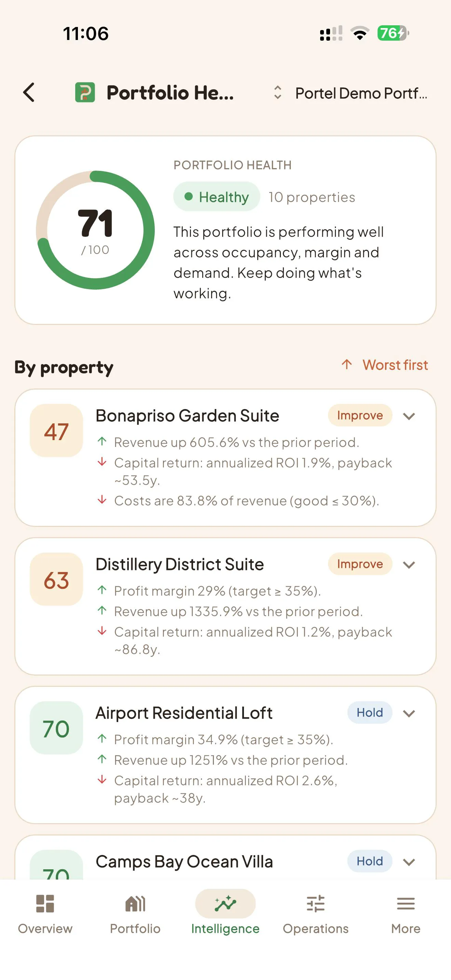Screen dimensions: 451x980
Task: Open the Overview tab icon
Action: click(45, 903)
